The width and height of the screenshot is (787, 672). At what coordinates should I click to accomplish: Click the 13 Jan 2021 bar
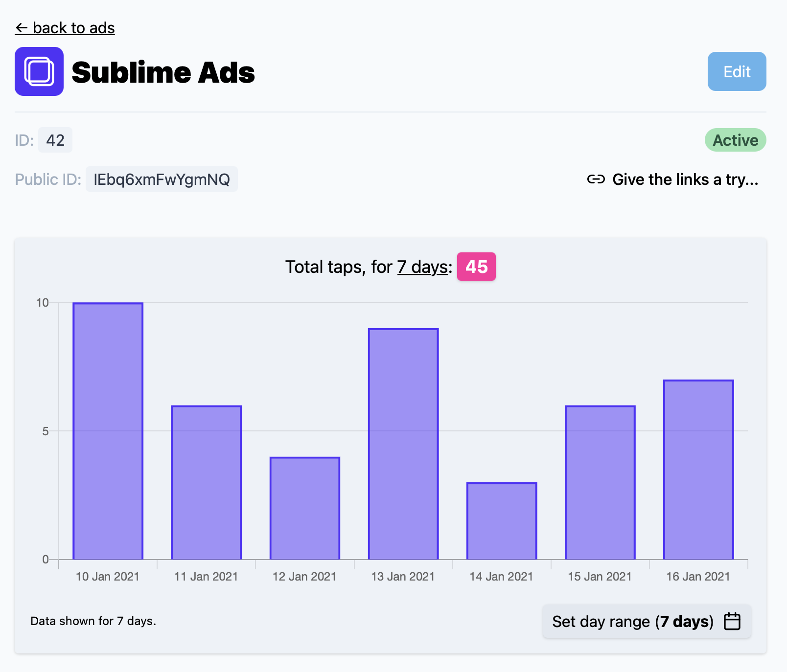coord(403,444)
